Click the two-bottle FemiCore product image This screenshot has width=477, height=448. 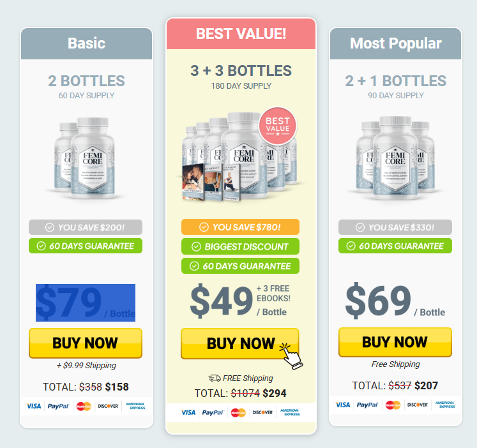click(x=85, y=158)
